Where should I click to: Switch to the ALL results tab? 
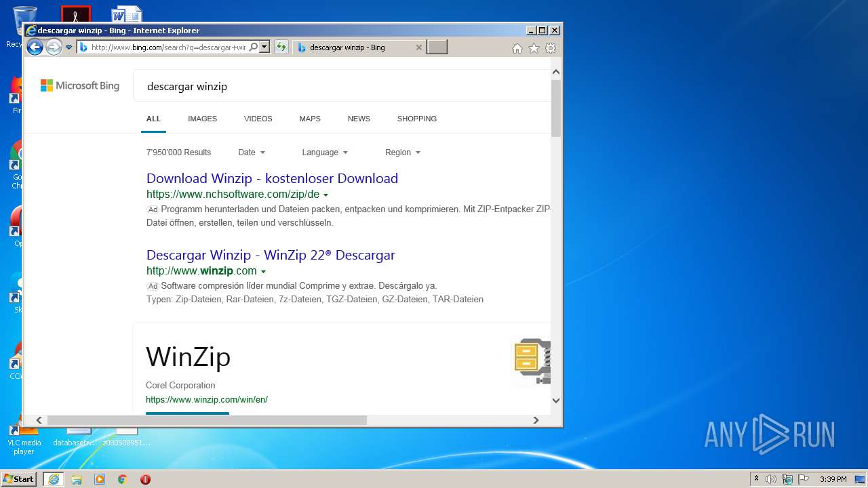[x=154, y=119]
